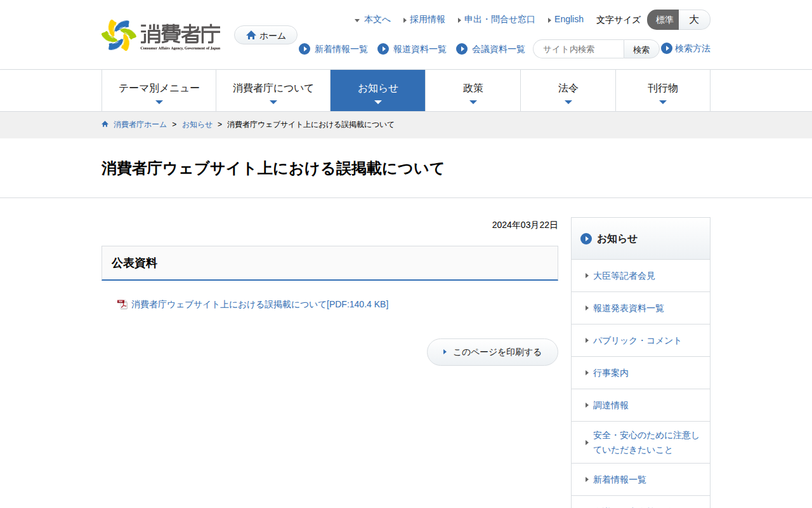812x508 pixels.
Task: Set text size to 標準
Action: (664, 20)
